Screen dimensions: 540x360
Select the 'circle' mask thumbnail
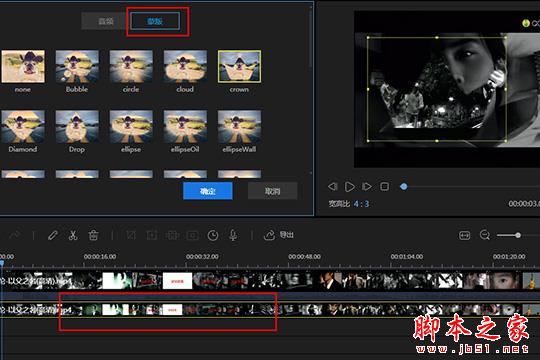(x=131, y=66)
